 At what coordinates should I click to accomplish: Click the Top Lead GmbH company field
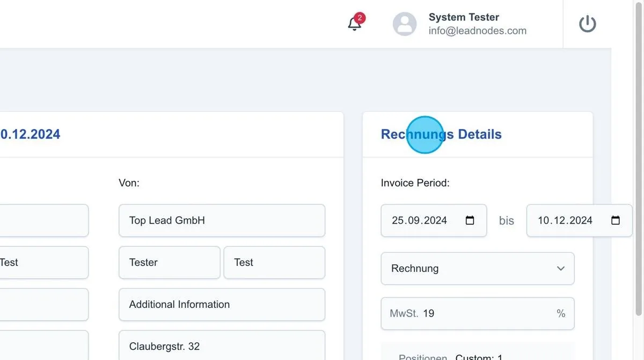click(x=222, y=220)
